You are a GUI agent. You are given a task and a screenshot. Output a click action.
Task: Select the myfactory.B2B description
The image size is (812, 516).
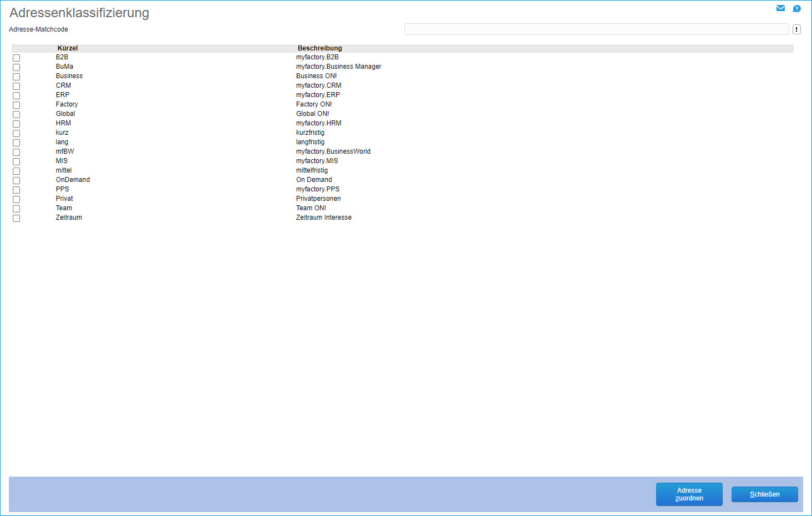[317, 57]
